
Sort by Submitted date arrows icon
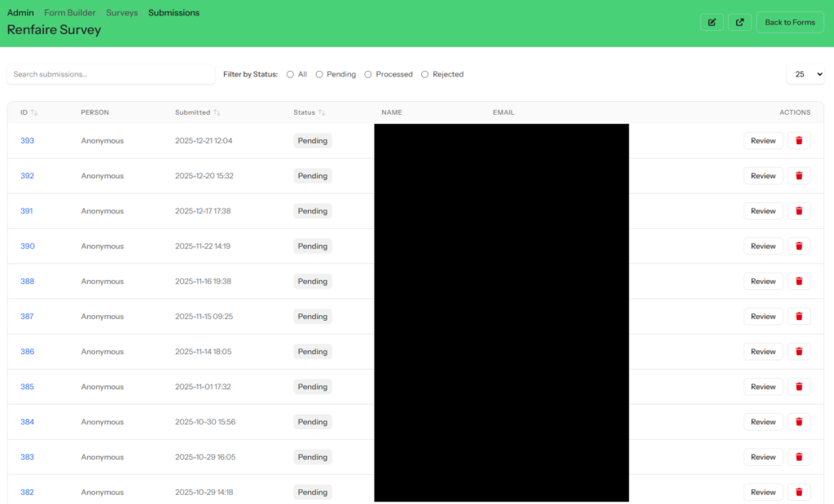(217, 112)
